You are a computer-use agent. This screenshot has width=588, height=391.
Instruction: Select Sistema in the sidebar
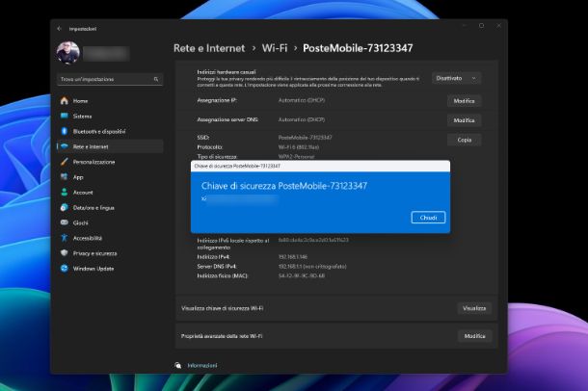(82, 117)
